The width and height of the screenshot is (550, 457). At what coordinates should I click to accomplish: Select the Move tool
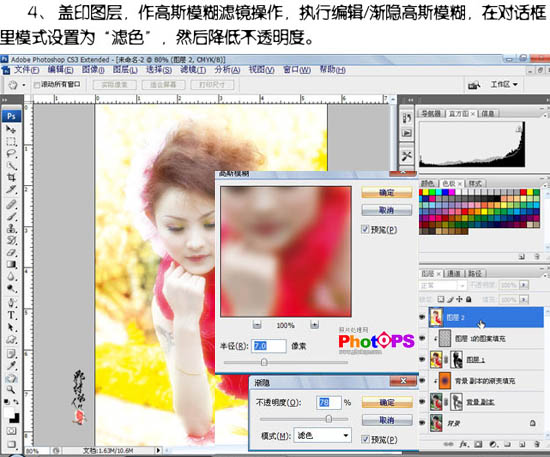[x=11, y=130]
